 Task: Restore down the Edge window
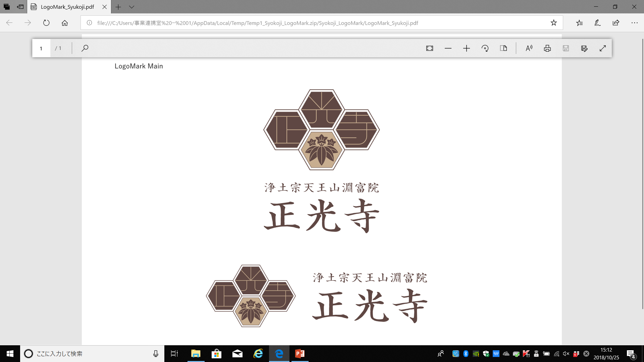click(x=615, y=7)
